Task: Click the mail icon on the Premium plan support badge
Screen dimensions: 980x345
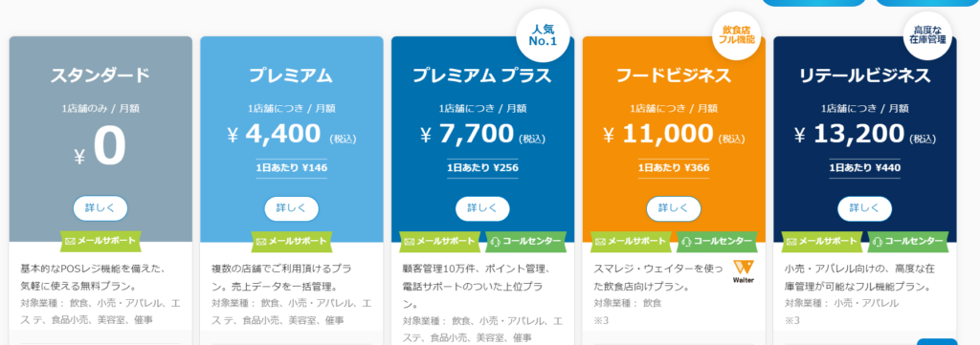Action: coord(261,241)
